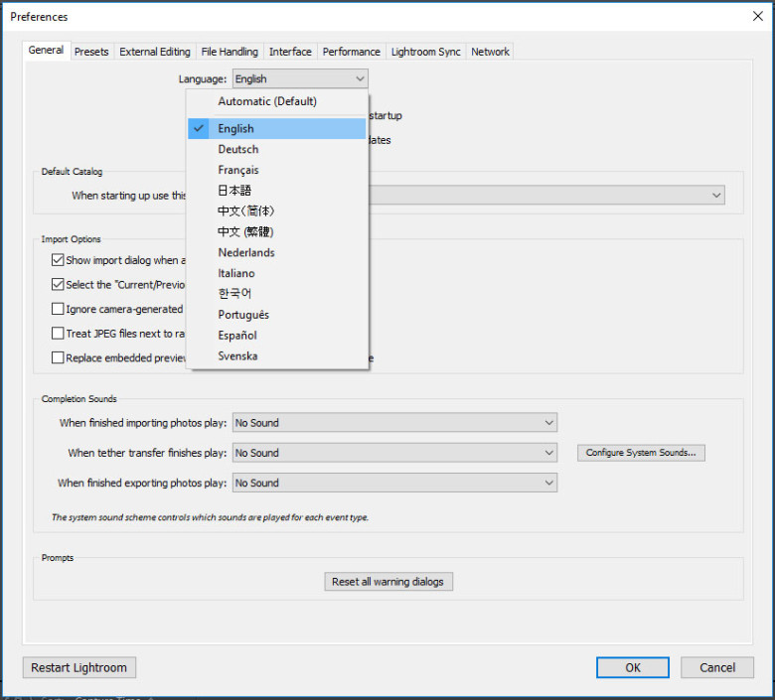Select Nederlands language option
The image size is (775, 700).
coord(277,253)
